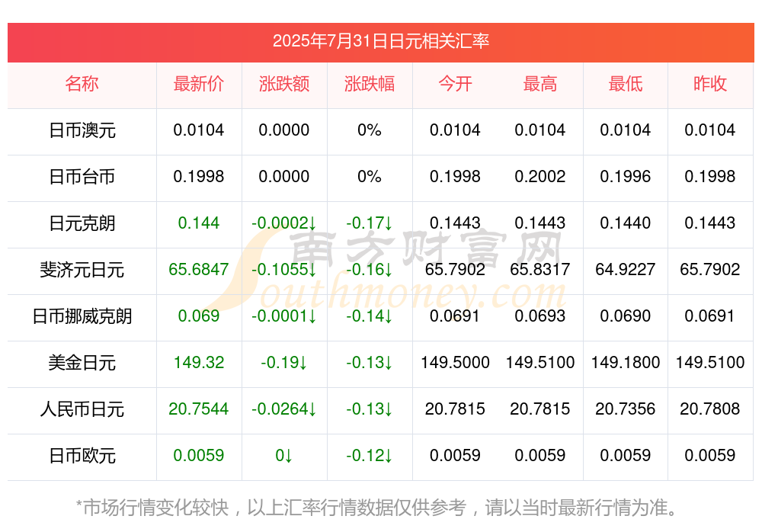Select 美金日元 low value 149.1800

pos(626,363)
